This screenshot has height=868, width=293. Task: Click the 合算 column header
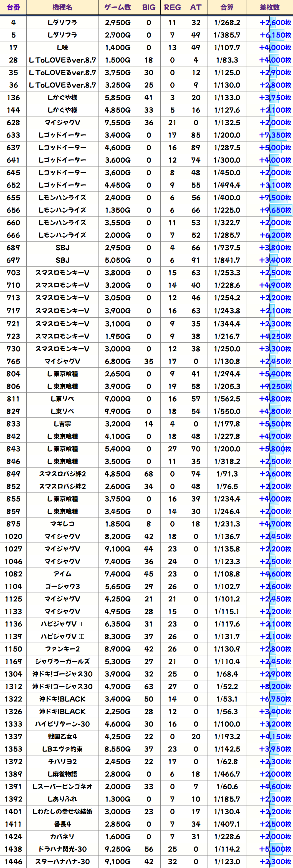tap(227, 8)
